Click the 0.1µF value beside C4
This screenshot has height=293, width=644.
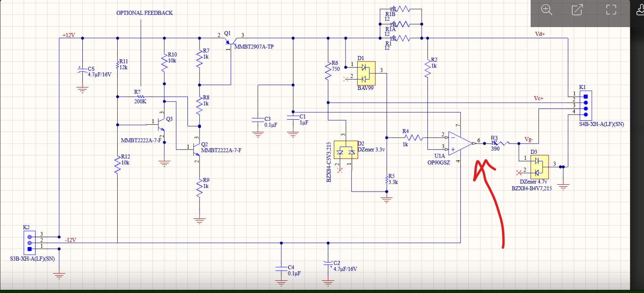pos(294,273)
